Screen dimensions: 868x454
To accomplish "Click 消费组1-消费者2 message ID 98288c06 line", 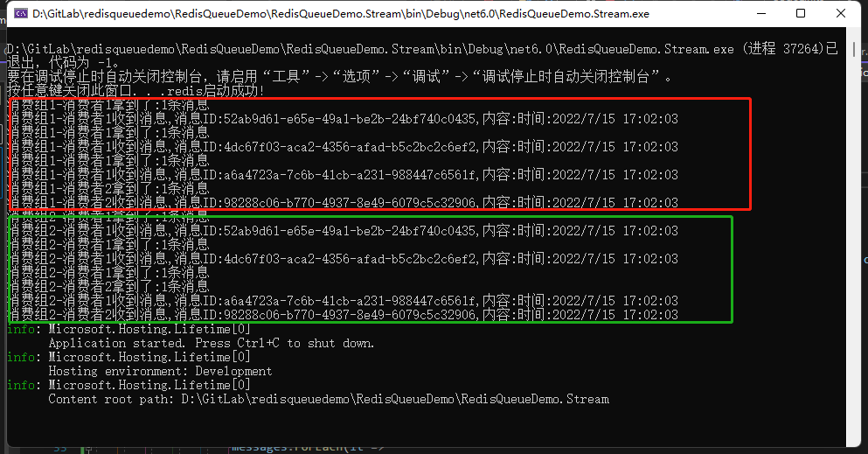I will point(343,203).
